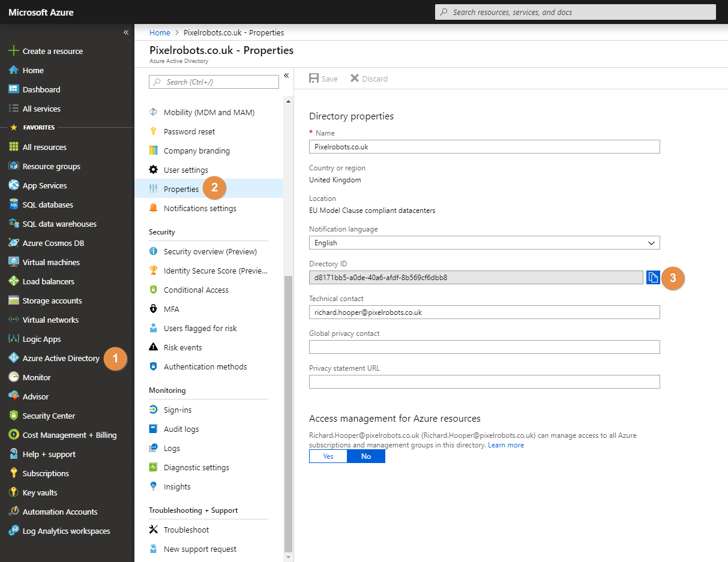Open Virtual machines from the sidebar
The height and width of the screenshot is (562, 728).
tap(52, 262)
